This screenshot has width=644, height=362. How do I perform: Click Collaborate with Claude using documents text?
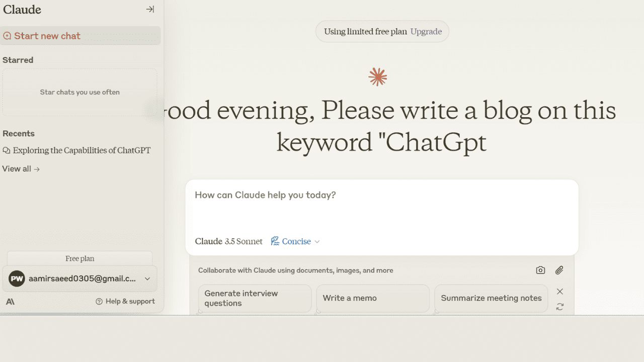point(296,270)
